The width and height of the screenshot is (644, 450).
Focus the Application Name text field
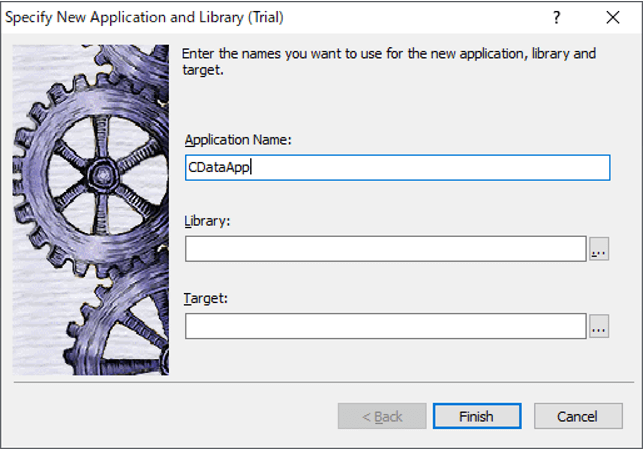pos(397,167)
